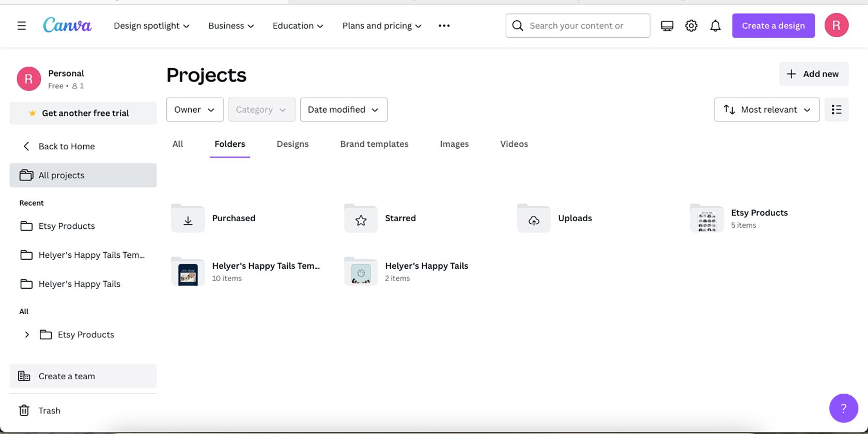The height and width of the screenshot is (434, 868).
Task: Switch to list view layout icon
Action: 836,110
